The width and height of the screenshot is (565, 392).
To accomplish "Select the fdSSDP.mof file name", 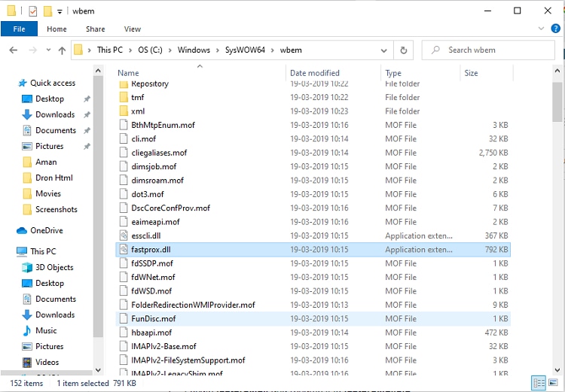I will pos(152,263).
